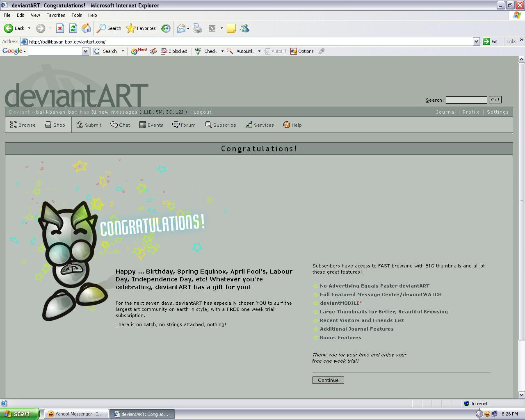Expand the Google logo menu dropdown

(x=25, y=51)
